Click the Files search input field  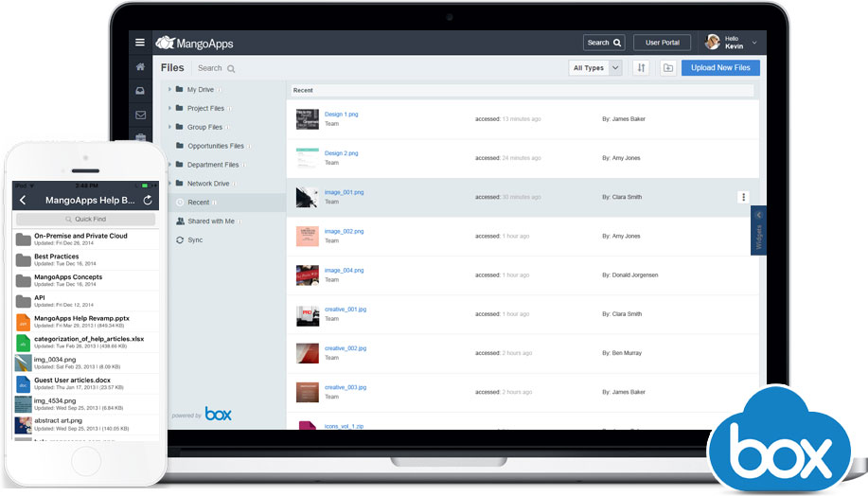click(x=217, y=68)
